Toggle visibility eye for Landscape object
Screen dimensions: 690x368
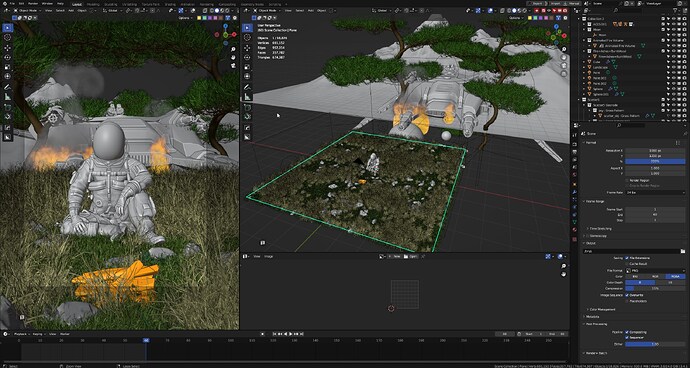pos(673,67)
